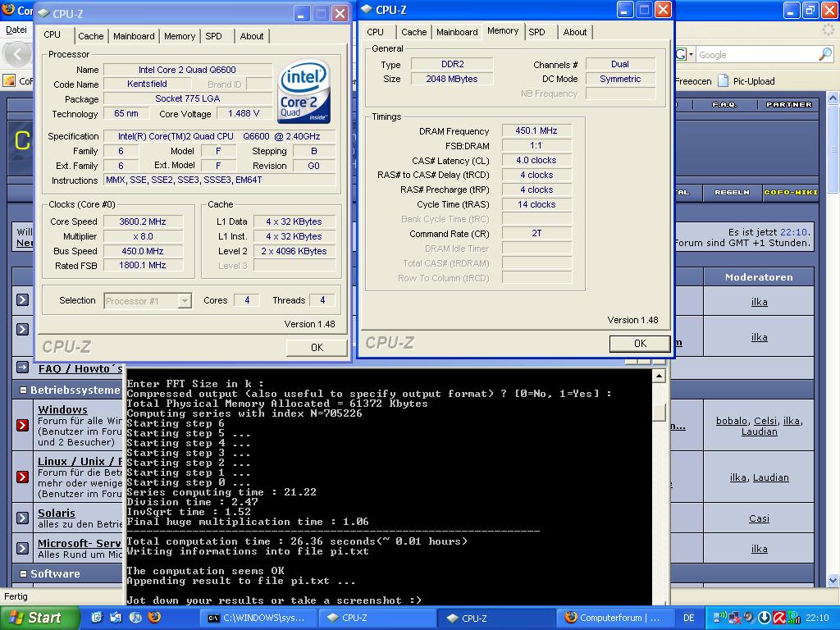Image resolution: width=840 pixels, height=630 pixels.
Task: Open Mainboard tab in right CPU-Z window
Action: 457,32
